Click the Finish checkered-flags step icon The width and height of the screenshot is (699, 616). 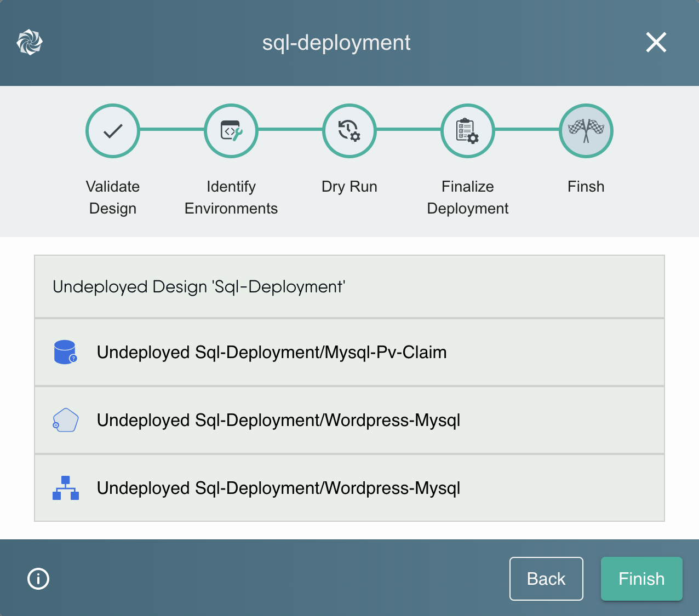pyautogui.click(x=586, y=131)
